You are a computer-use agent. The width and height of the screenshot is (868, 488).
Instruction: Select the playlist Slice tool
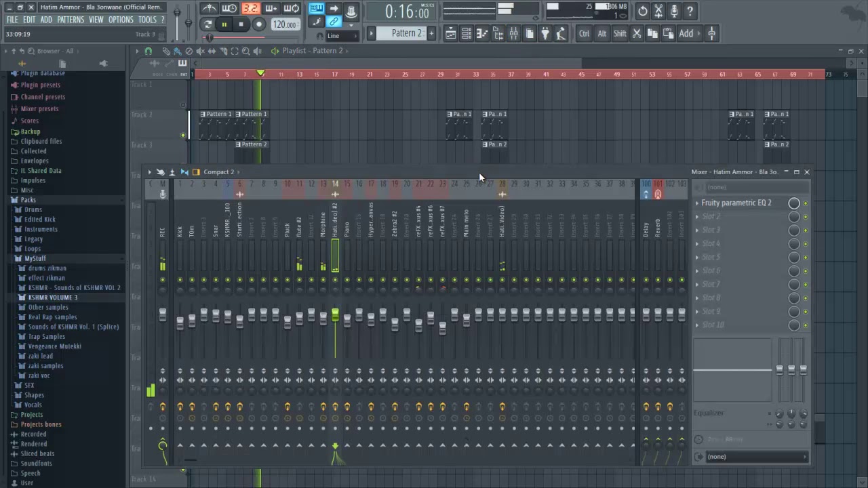pos(224,51)
